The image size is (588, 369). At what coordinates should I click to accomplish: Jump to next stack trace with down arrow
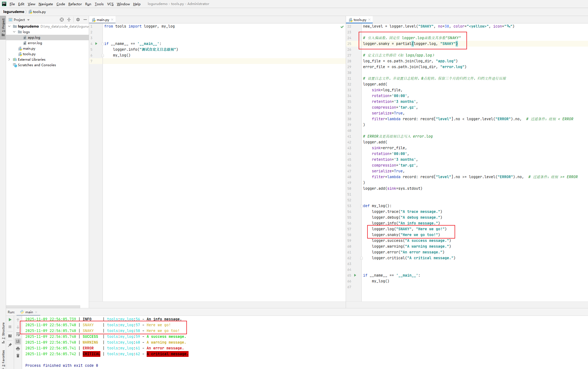tap(18, 327)
